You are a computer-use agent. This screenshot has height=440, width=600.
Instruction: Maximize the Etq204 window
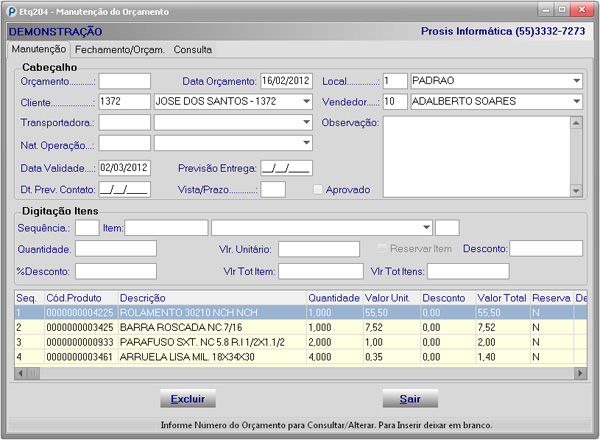point(562,10)
